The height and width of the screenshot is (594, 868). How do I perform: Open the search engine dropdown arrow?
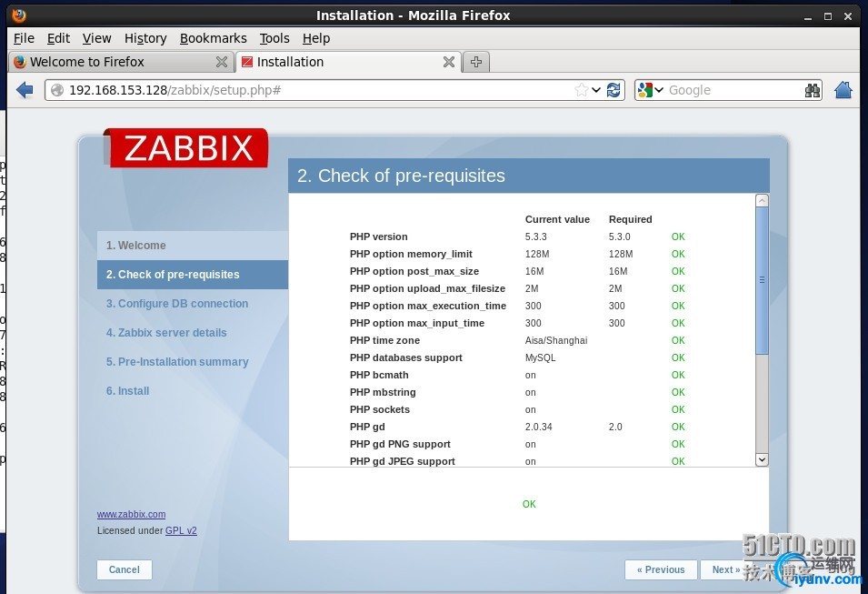(x=659, y=90)
